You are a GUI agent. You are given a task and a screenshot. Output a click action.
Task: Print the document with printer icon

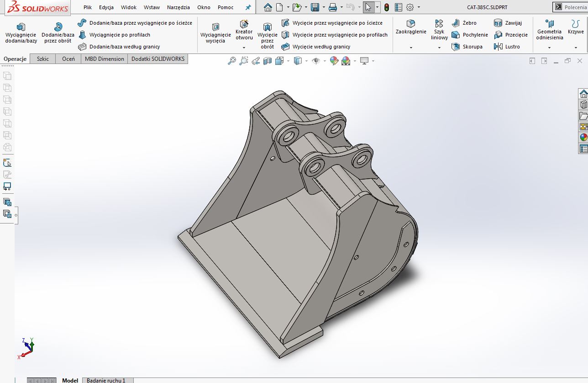[333, 7]
